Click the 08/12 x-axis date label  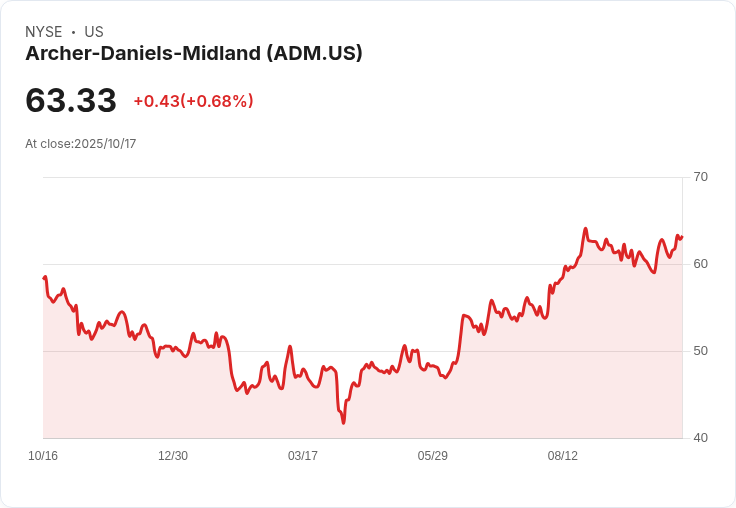[x=563, y=456]
